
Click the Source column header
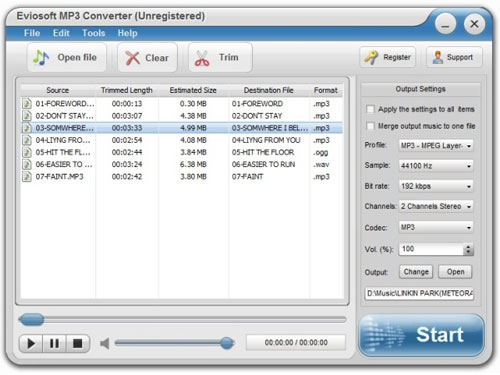tap(57, 90)
